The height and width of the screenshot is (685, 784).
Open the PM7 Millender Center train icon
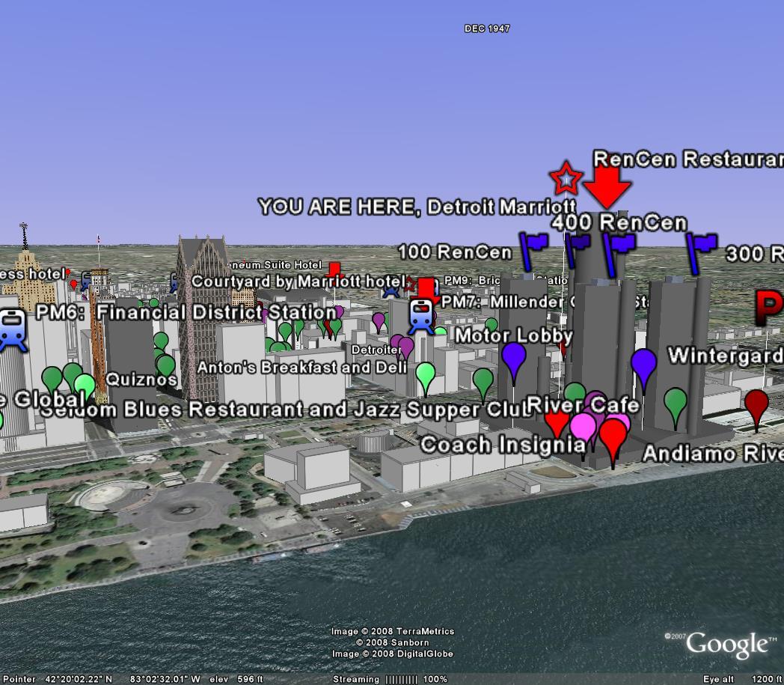[423, 316]
